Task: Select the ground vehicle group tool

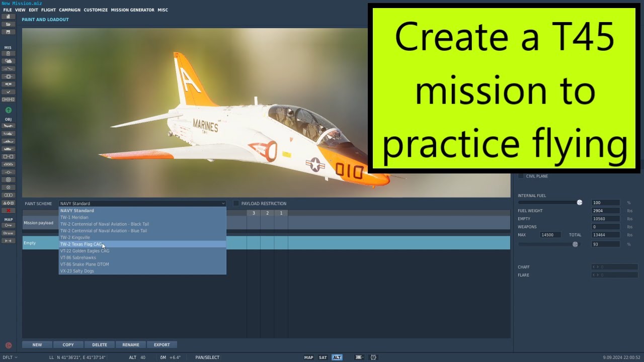Action: click(8, 149)
